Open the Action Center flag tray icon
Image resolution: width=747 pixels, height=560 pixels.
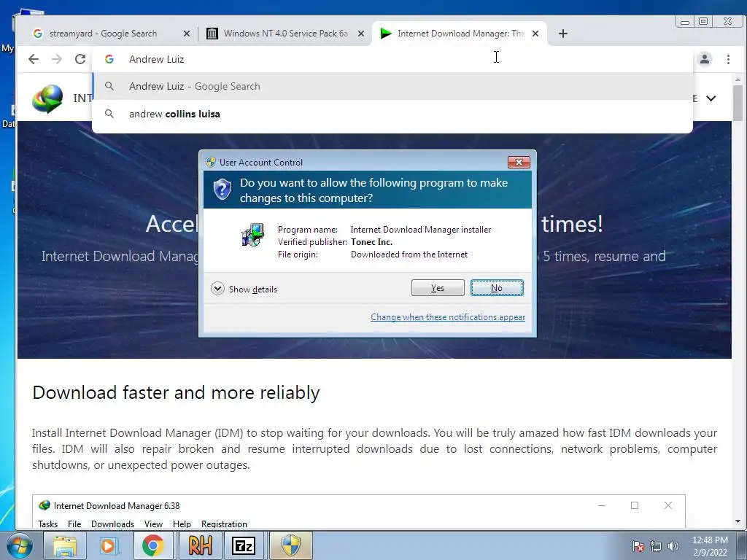pyautogui.click(x=638, y=546)
